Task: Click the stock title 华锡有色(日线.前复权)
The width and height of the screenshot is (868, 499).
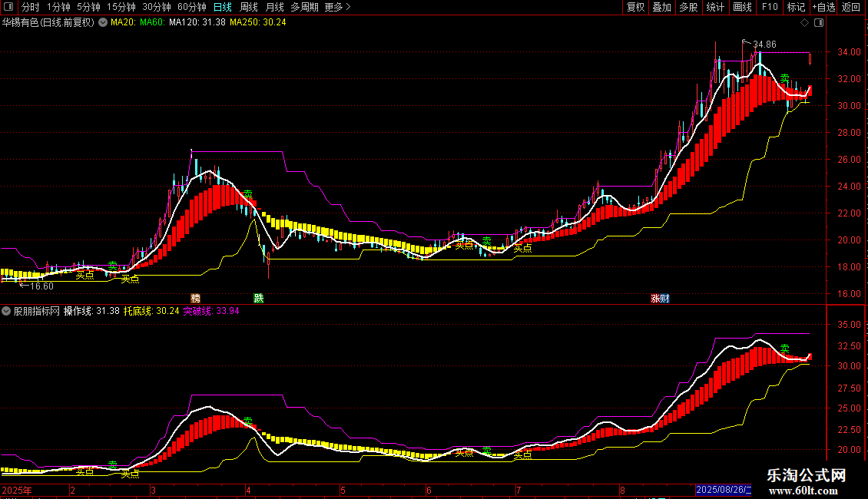Action: (48, 23)
